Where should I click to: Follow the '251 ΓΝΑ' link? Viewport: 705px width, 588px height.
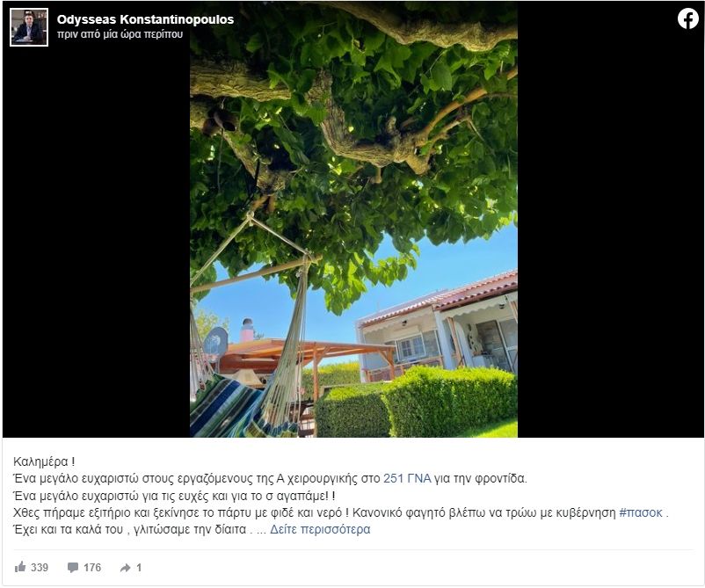(x=407, y=478)
